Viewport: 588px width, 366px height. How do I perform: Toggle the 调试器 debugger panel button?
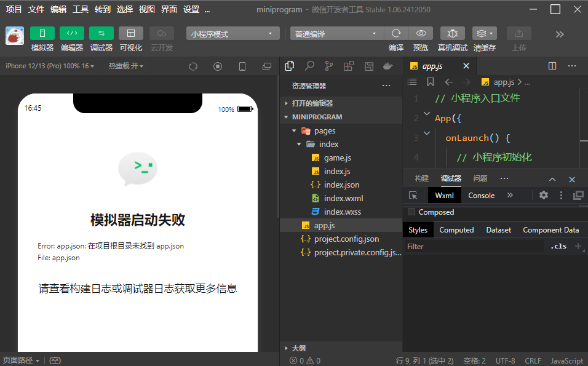coord(101,33)
